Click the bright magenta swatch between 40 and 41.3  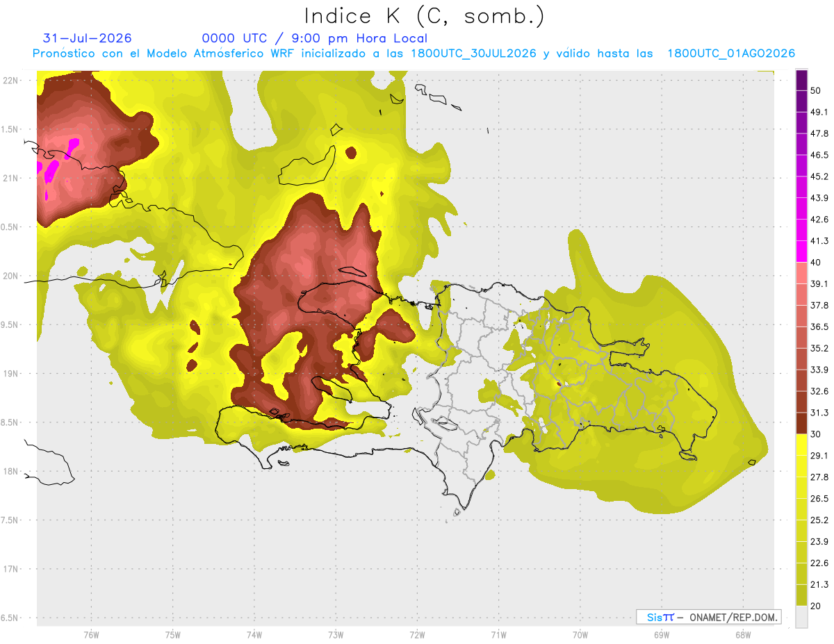801,251
